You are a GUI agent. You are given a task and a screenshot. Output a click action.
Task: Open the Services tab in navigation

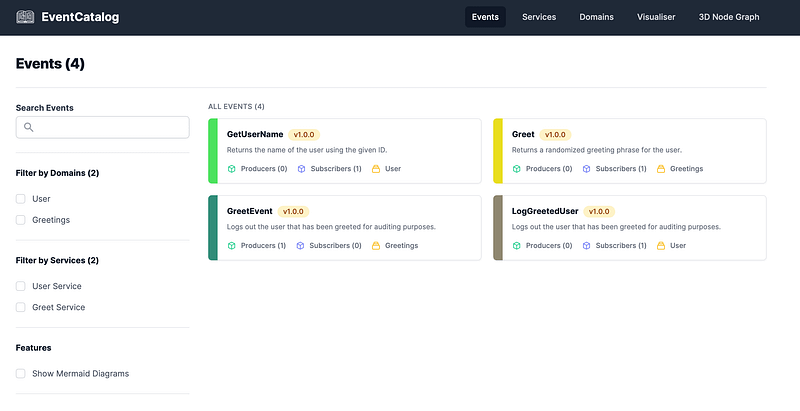pos(539,17)
